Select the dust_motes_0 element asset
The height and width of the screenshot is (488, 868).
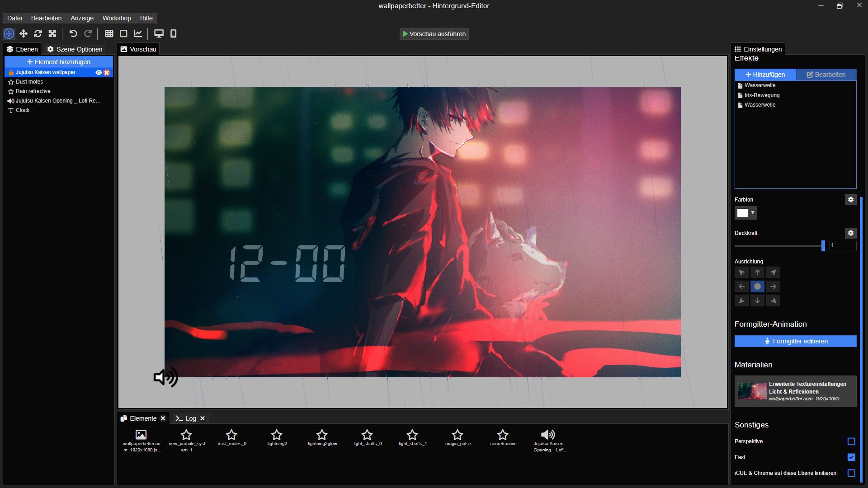click(232, 438)
